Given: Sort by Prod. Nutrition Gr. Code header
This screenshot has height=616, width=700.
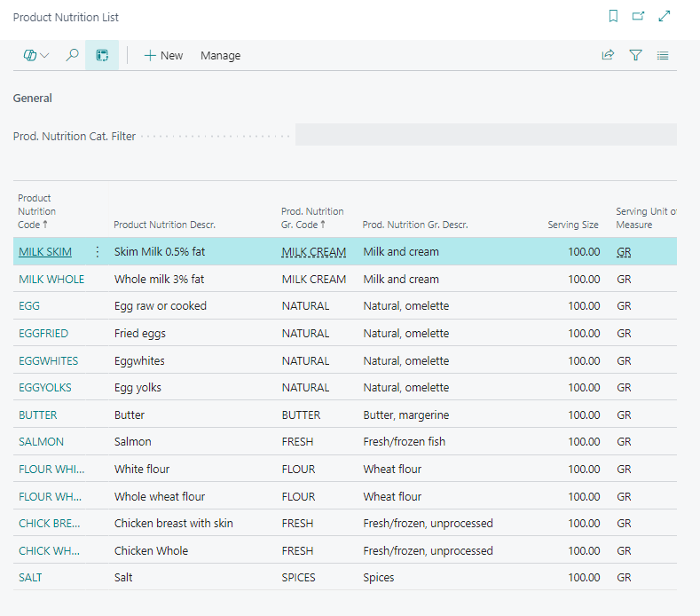Looking at the screenshot, I should [311, 218].
